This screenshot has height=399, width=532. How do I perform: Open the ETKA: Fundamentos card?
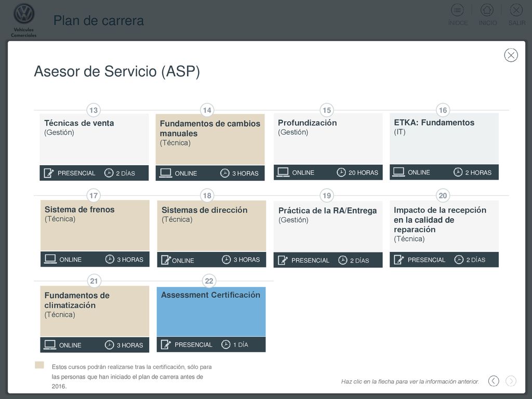tap(444, 147)
